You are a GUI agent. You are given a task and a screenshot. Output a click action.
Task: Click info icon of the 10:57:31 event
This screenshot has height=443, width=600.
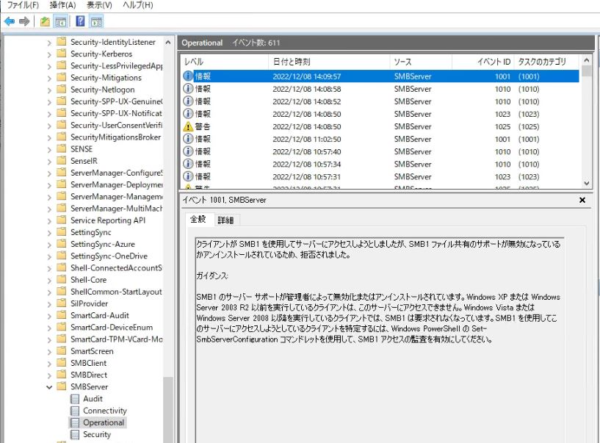(x=188, y=176)
